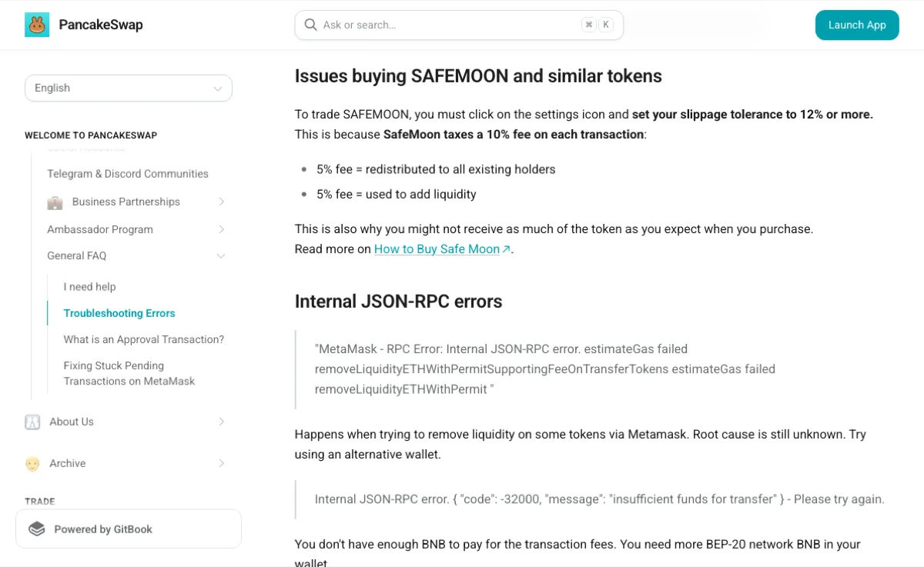
Task: Click the redistributed to all existing holders bullet
Action: (436, 169)
